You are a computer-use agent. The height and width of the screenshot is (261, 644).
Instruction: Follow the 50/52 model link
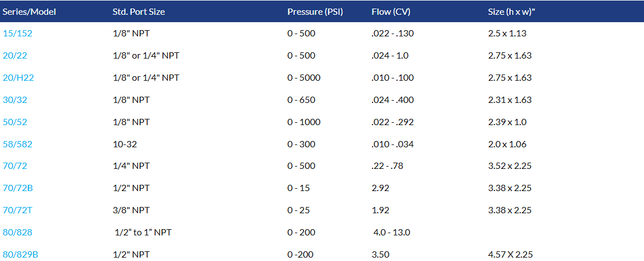[x=15, y=122]
